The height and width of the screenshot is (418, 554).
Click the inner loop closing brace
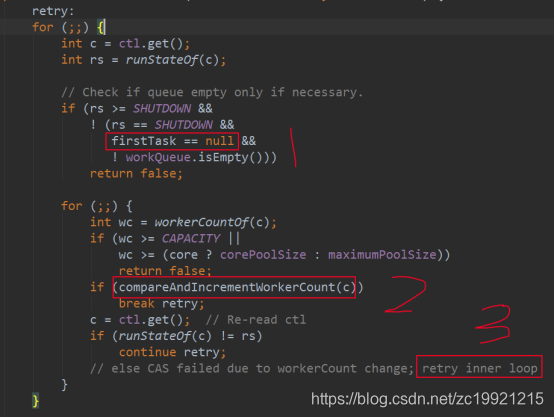[x=64, y=384]
